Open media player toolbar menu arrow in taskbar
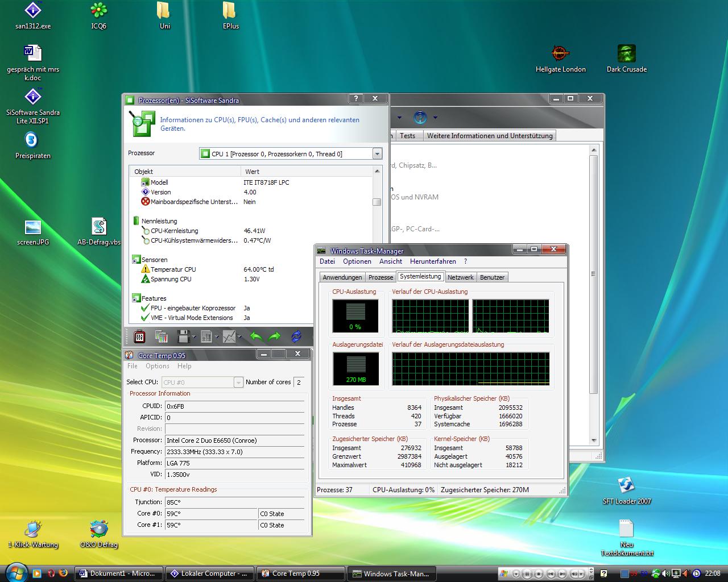 (x=516, y=573)
